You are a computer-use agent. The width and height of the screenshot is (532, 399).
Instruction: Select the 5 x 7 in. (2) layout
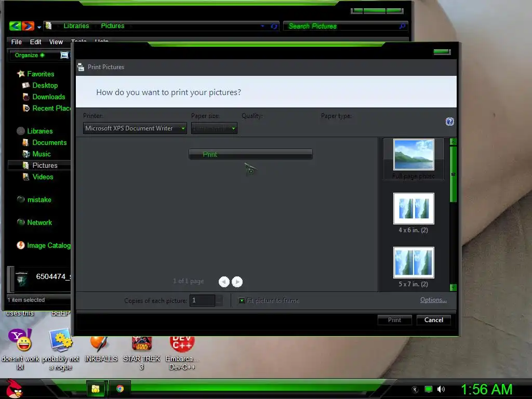click(414, 268)
